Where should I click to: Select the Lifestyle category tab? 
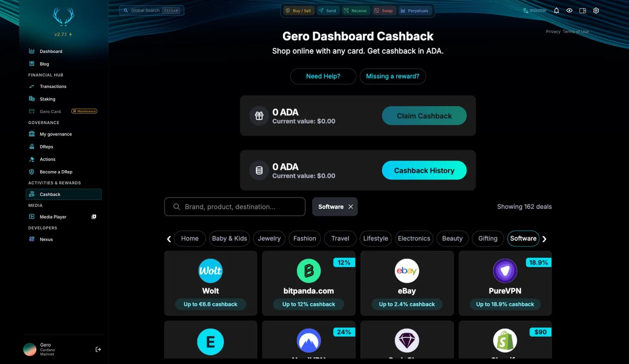(x=376, y=239)
